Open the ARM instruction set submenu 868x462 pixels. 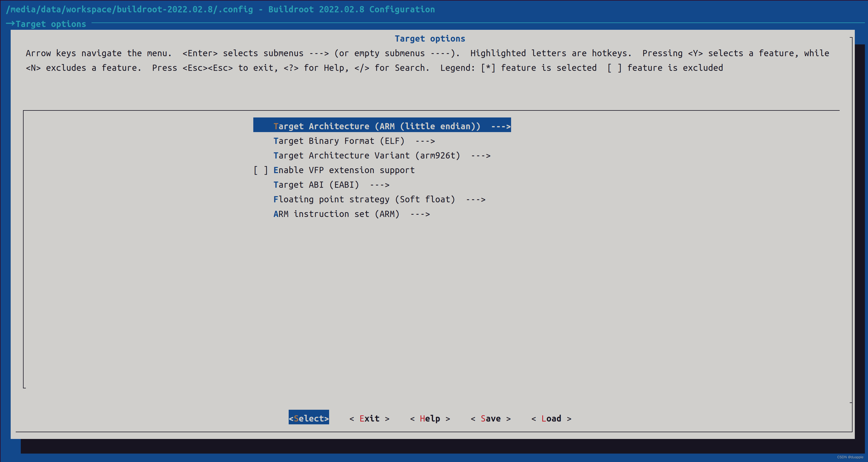pyautogui.click(x=336, y=214)
